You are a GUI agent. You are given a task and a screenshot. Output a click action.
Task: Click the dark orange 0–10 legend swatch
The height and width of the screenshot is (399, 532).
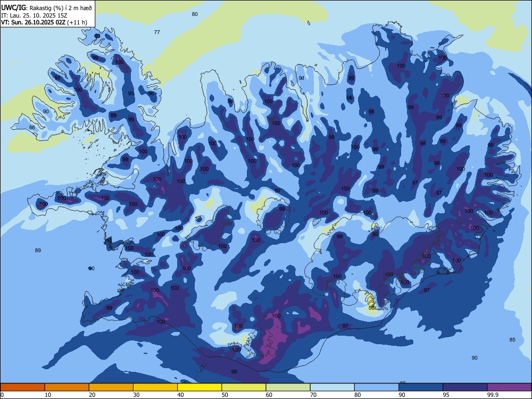22,387
